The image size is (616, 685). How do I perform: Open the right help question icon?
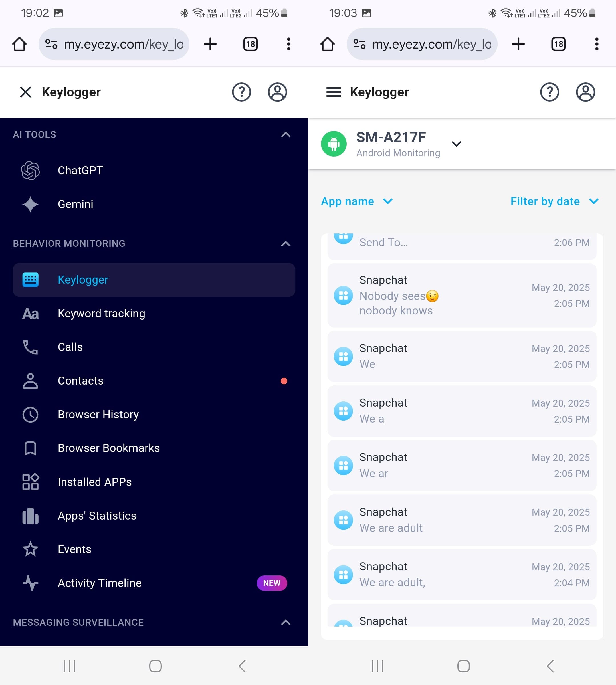pos(549,92)
